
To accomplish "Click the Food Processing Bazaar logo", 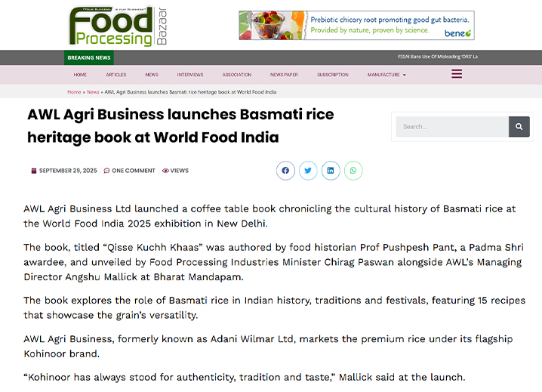I will 119,26.
